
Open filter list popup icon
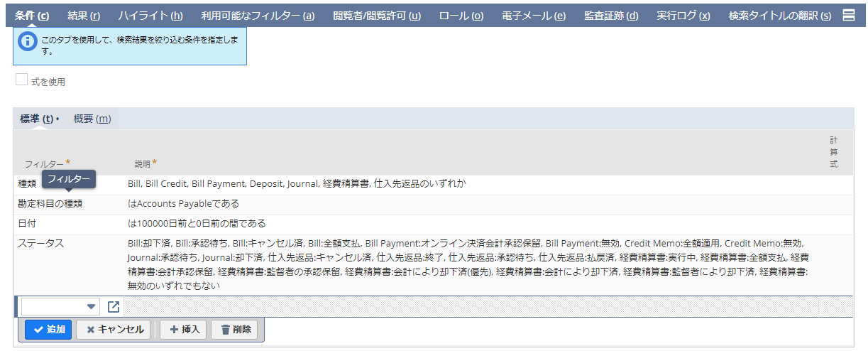click(114, 307)
